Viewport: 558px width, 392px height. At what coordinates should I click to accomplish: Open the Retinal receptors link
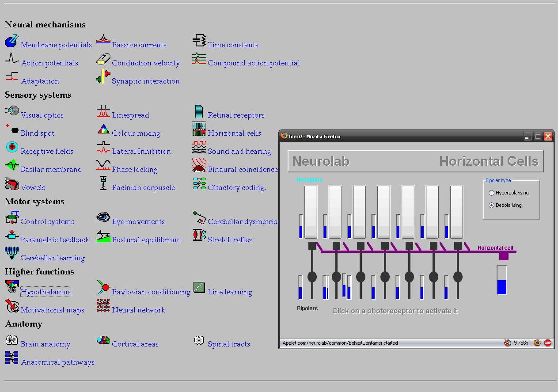236,115
